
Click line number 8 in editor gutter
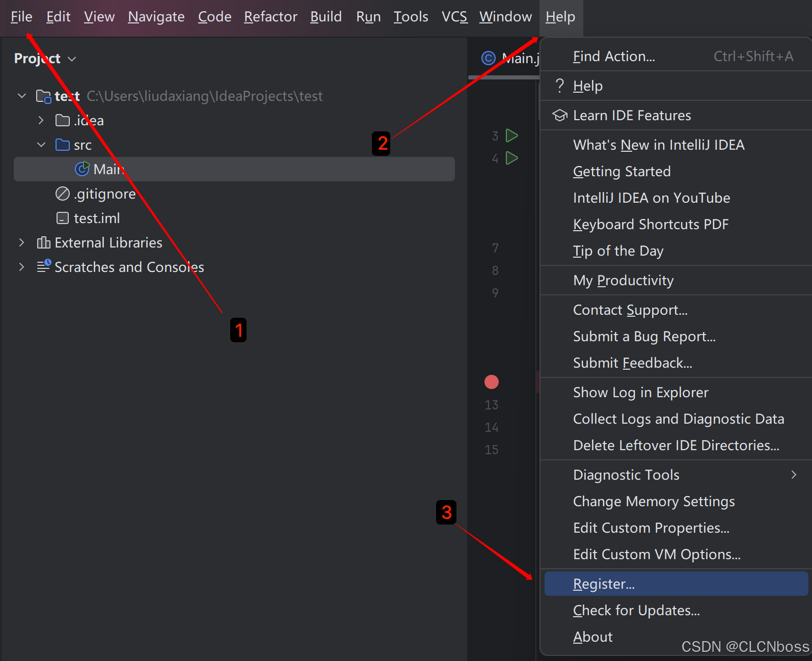(495, 270)
